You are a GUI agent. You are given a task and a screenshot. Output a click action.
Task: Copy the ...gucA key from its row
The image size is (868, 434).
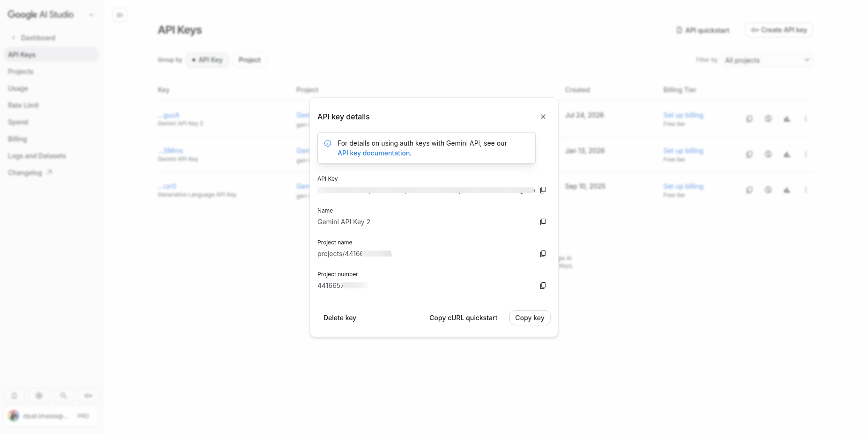point(750,119)
